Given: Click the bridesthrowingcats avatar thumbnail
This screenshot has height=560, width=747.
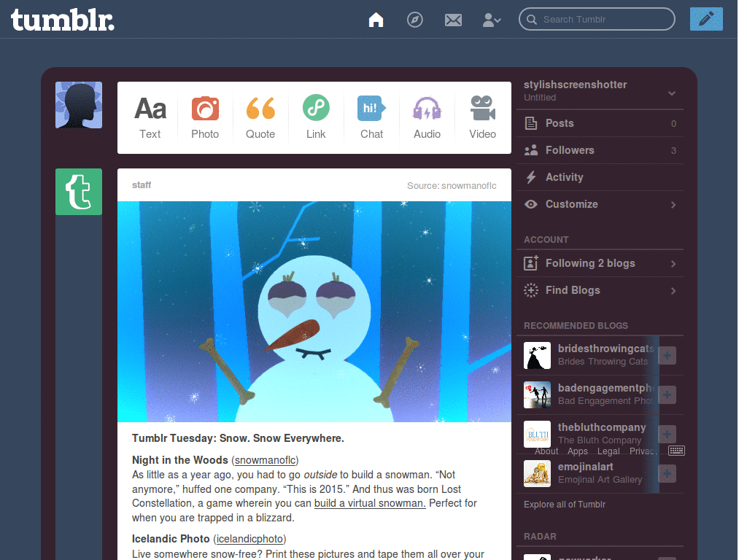Looking at the screenshot, I should [537, 355].
